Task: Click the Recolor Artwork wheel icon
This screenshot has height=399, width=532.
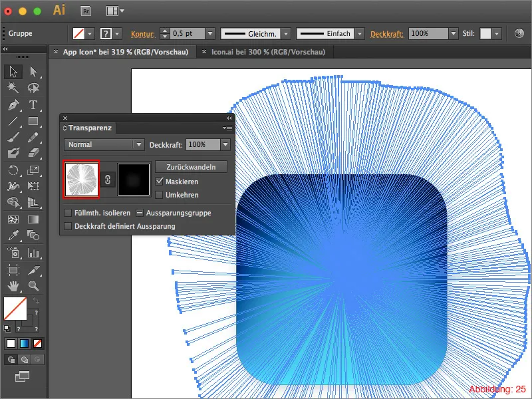Action: 519,33
